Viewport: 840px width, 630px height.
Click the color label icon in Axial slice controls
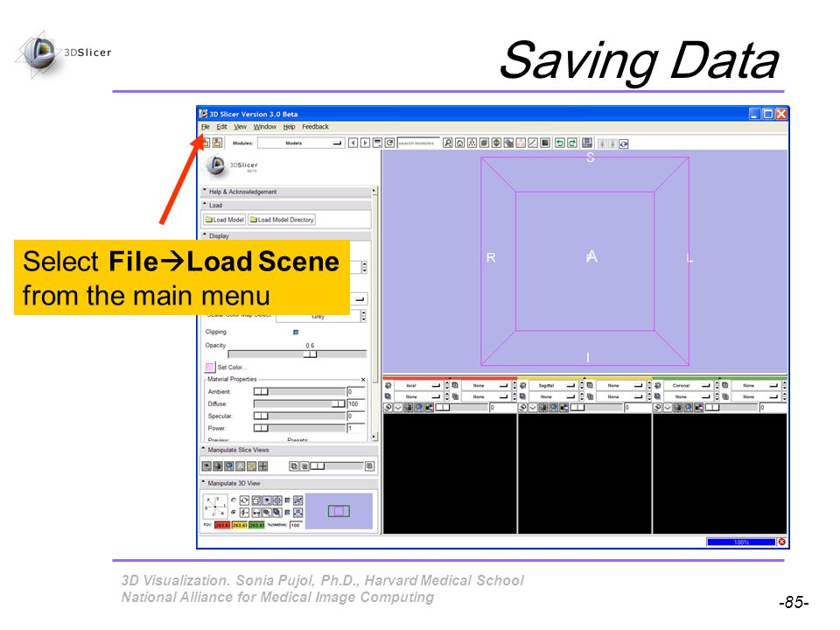click(x=429, y=408)
